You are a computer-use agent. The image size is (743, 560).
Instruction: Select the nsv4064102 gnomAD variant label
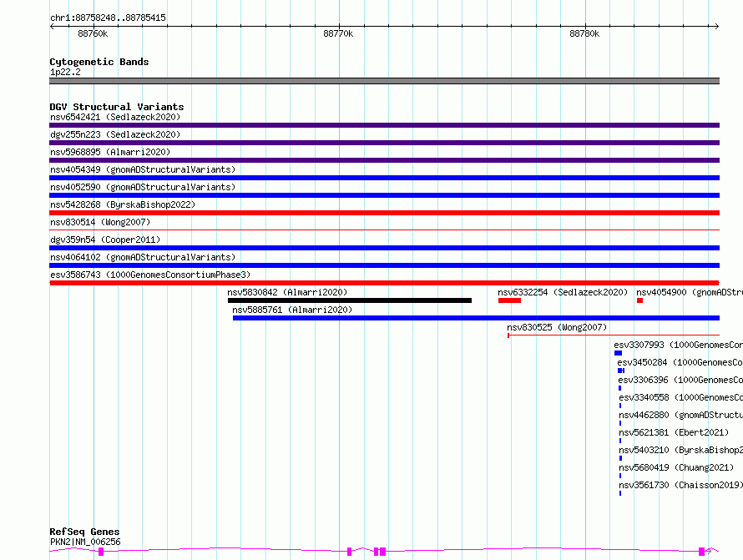(143, 257)
